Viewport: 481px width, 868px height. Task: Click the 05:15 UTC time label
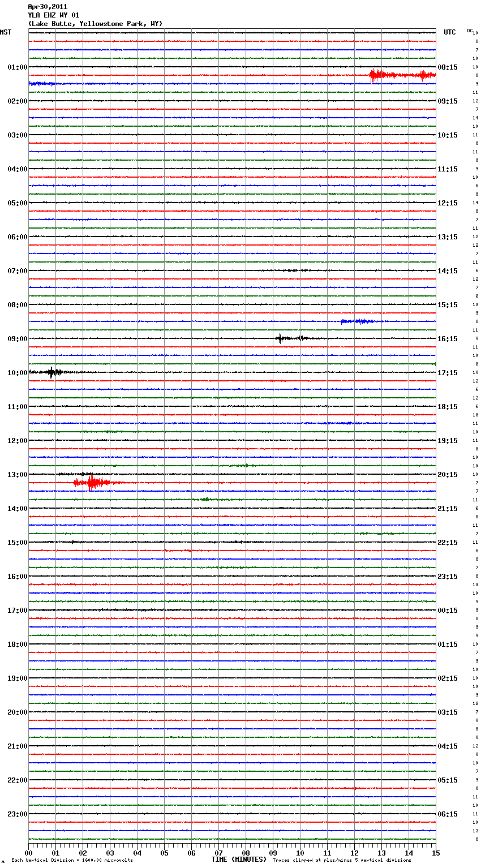click(448, 780)
